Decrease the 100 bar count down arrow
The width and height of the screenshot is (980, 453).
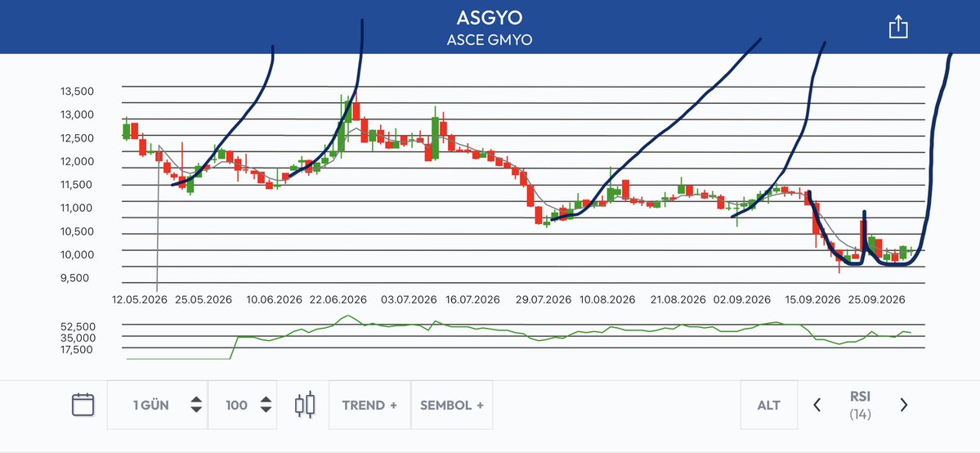pyautogui.click(x=266, y=410)
